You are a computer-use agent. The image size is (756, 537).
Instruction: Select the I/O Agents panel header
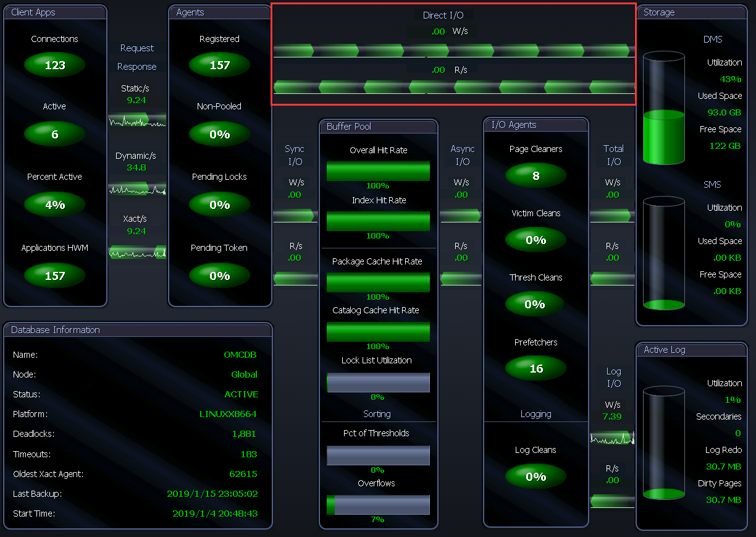coord(536,125)
